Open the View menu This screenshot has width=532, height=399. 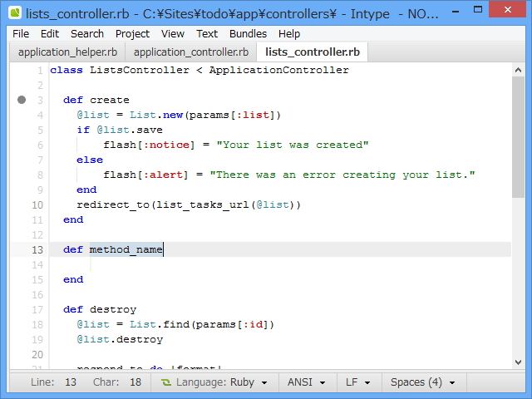pyautogui.click(x=173, y=34)
